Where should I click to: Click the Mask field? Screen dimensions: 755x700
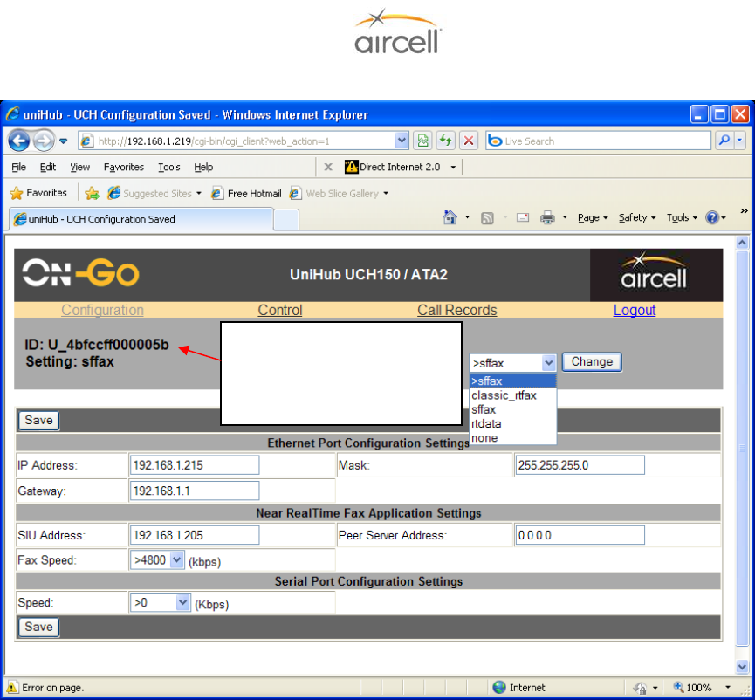point(580,465)
